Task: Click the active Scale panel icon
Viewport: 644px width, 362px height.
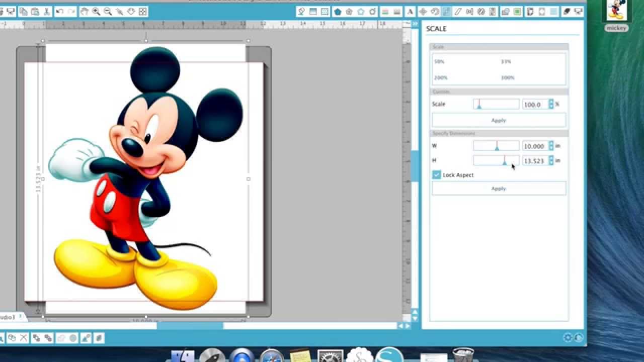Action: (446, 12)
